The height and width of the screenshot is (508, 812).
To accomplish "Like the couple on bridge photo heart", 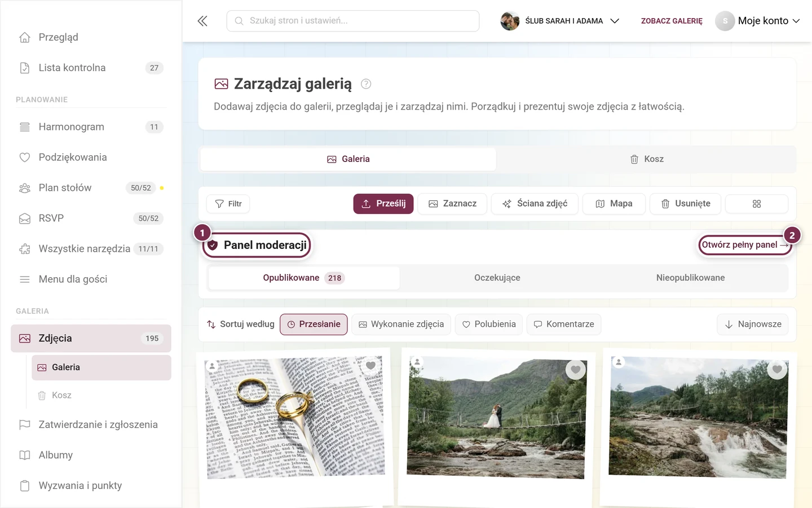I will click(x=575, y=370).
